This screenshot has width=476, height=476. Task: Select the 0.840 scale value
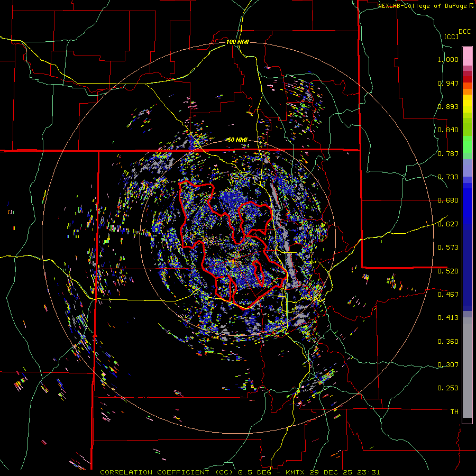[x=448, y=130]
